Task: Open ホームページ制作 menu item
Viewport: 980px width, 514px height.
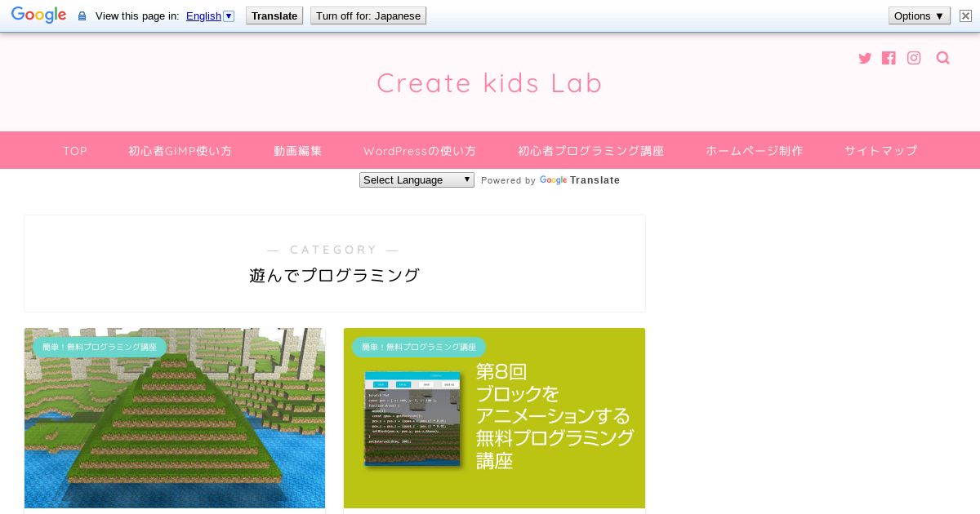Action: click(755, 151)
